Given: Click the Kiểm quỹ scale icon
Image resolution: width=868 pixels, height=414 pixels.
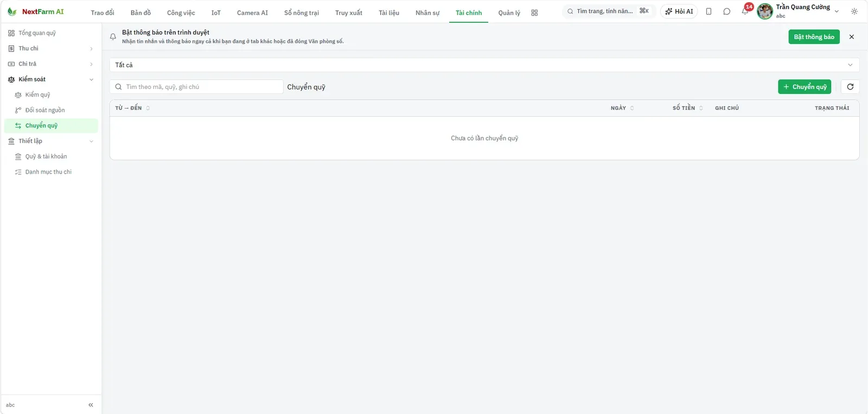Looking at the screenshot, I should (x=18, y=95).
